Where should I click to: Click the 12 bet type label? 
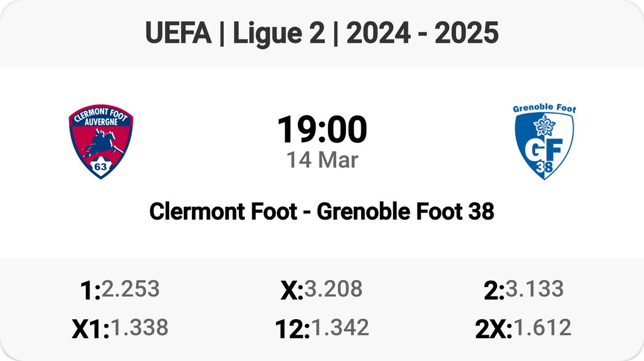tap(292, 329)
